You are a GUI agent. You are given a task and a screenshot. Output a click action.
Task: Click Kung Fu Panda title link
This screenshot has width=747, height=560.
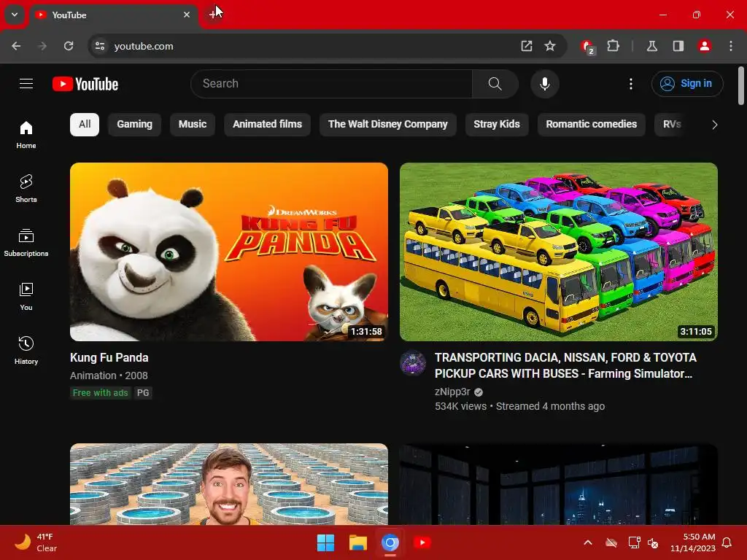tap(109, 357)
